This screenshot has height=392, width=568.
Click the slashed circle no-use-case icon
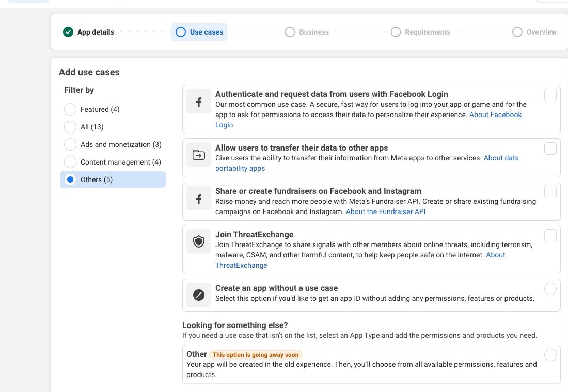coord(199,295)
